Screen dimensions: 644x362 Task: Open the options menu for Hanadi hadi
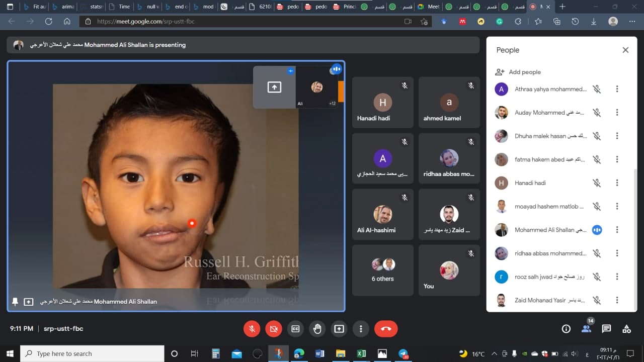point(617,183)
